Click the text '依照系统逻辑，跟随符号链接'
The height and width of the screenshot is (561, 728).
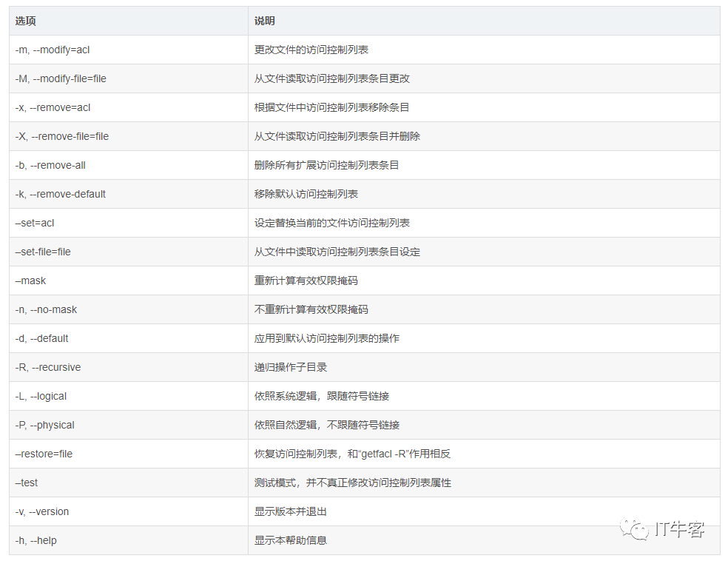click(x=322, y=396)
